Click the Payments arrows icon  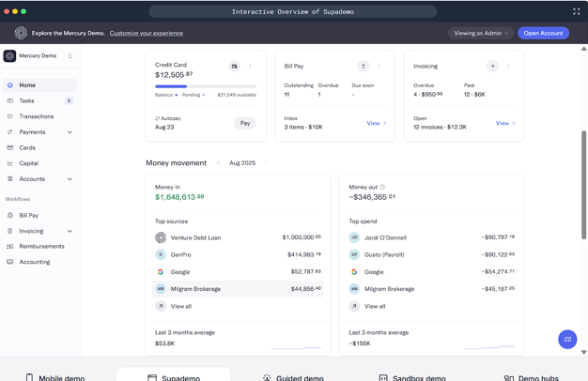[10, 132]
